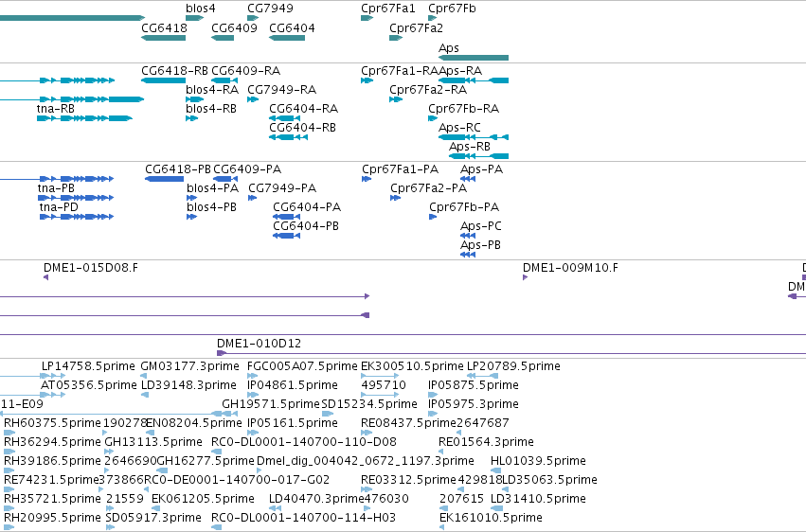Select the DME1-010D12 clone
The height and width of the screenshot is (532, 806).
tap(511, 353)
